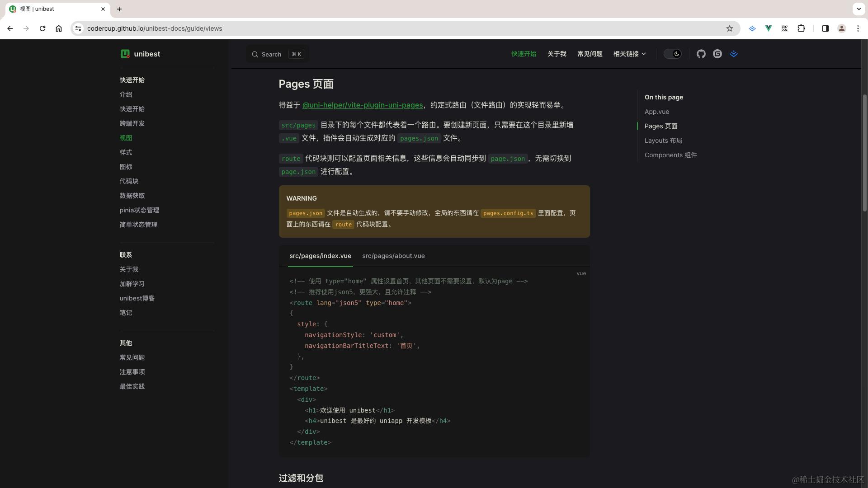Open a new browser tab
The image size is (868, 488).
[119, 9]
